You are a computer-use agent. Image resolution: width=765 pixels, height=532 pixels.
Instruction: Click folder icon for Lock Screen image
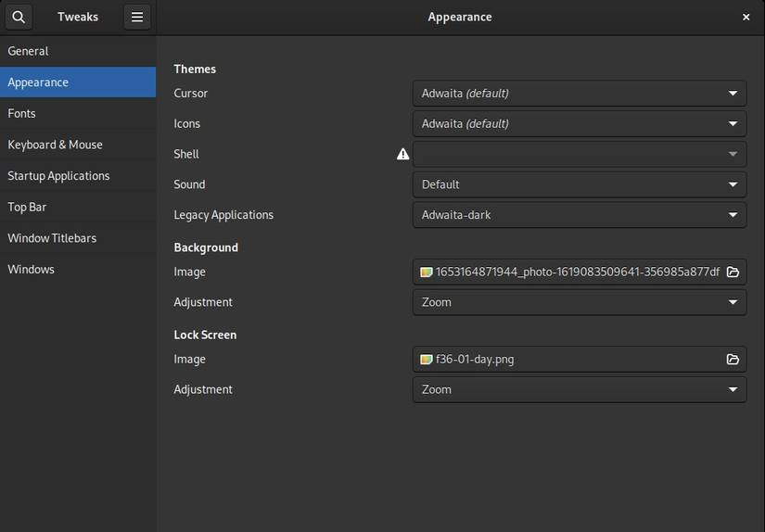733,359
